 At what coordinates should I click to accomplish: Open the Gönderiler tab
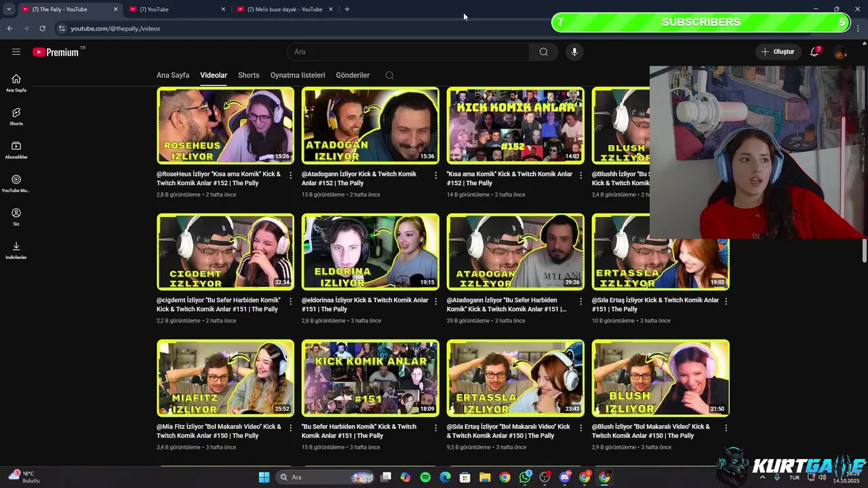(353, 75)
